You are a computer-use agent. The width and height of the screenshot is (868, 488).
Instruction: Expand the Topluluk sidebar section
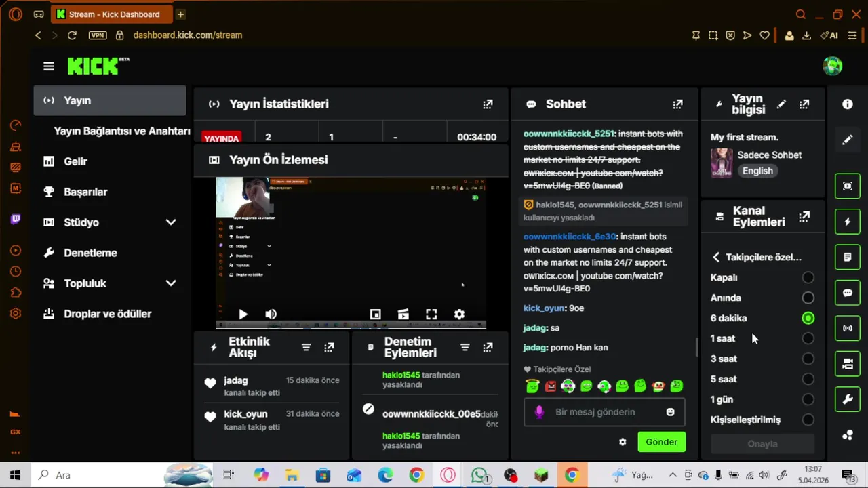pos(171,283)
